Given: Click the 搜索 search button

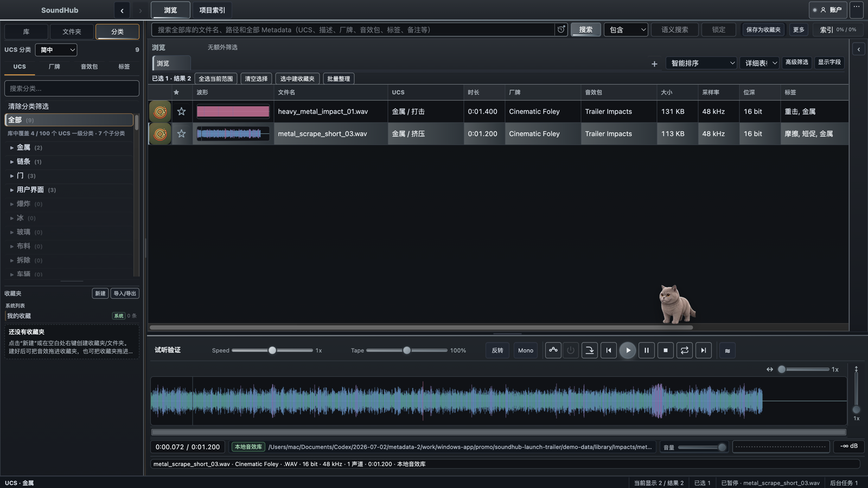Looking at the screenshot, I should tap(585, 30).
